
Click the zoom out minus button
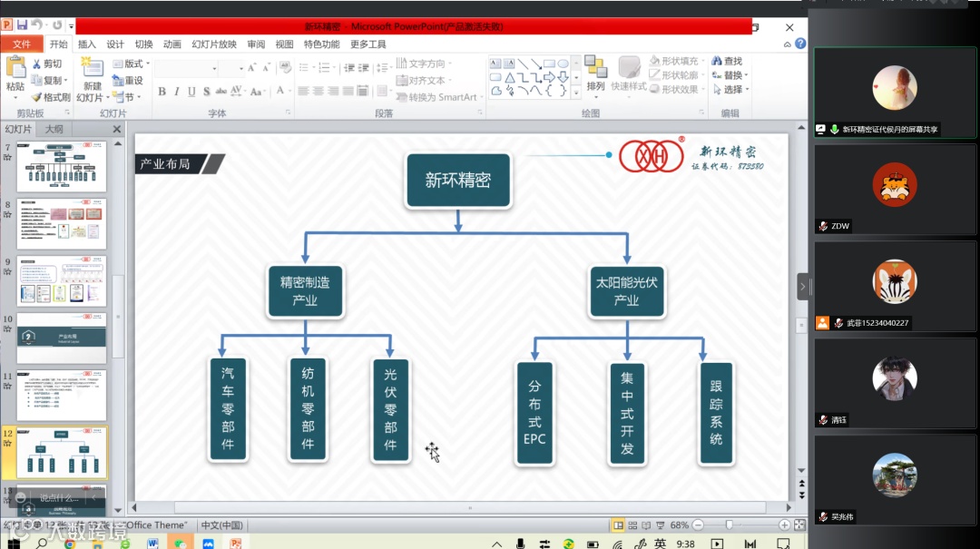[698, 525]
